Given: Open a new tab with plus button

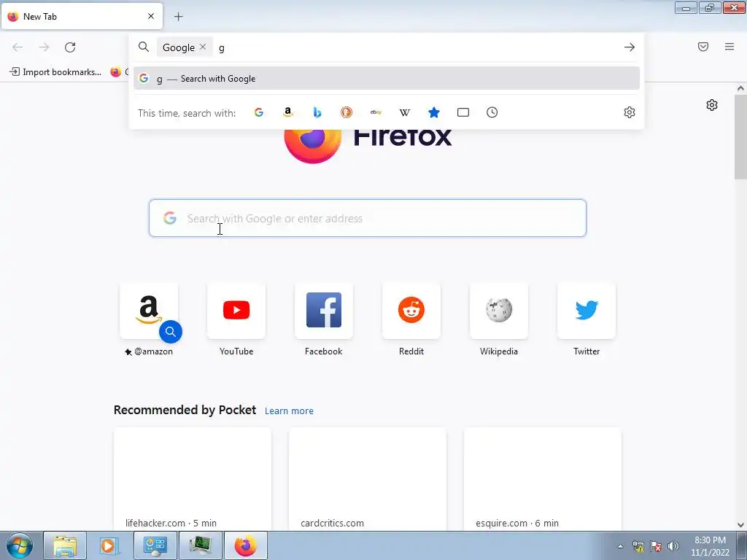Looking at the screenshot, I should 178,17.
